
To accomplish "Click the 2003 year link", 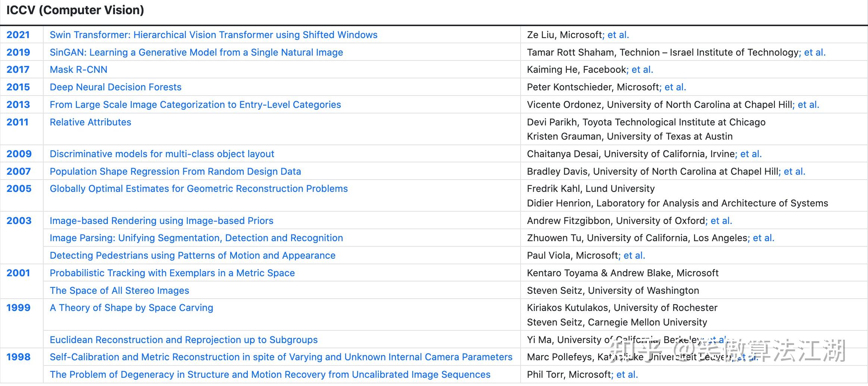I will (x=19, y=221).
